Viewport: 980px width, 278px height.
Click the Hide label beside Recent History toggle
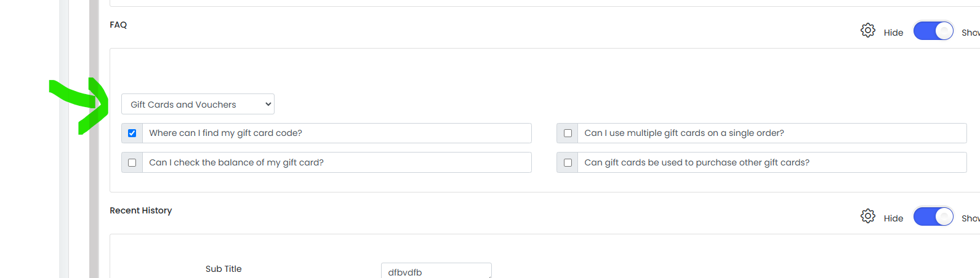point(893,218)
